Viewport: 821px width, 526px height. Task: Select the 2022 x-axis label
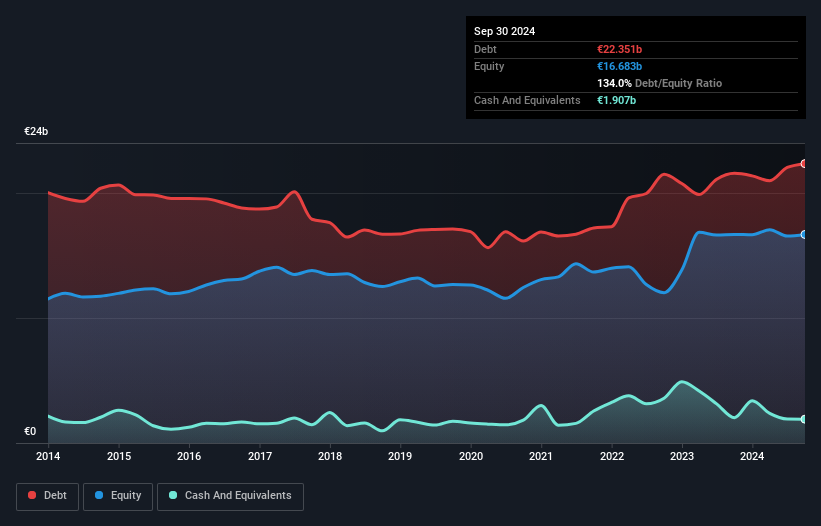612,456
